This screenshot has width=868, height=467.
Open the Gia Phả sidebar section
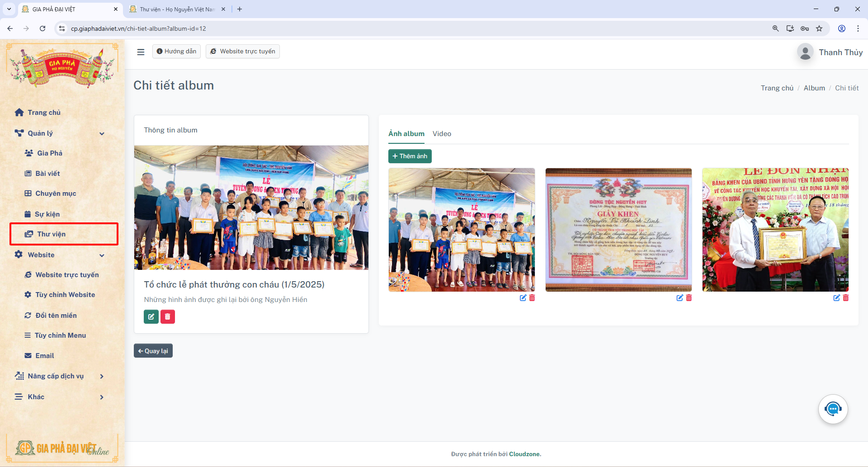(49, 153)
